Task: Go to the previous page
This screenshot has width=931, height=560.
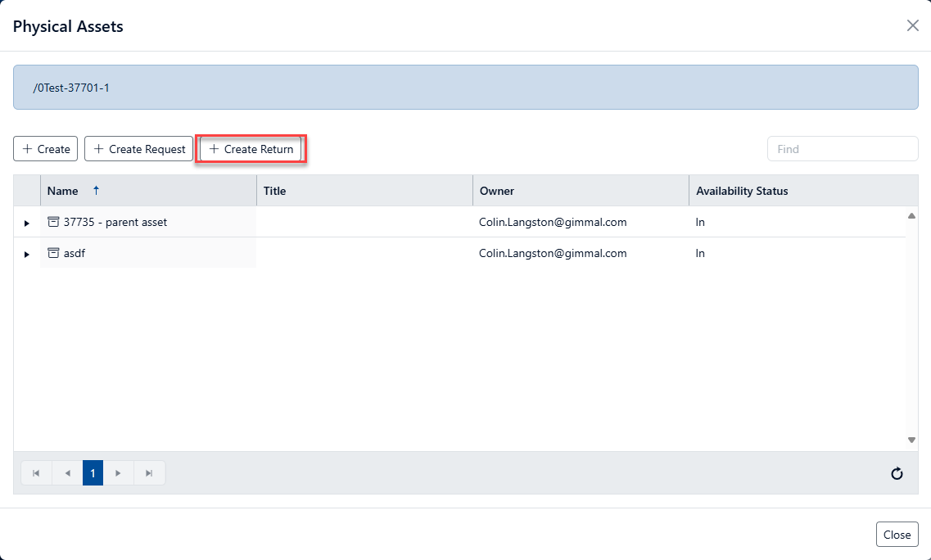Action: (x=67, y=472)
